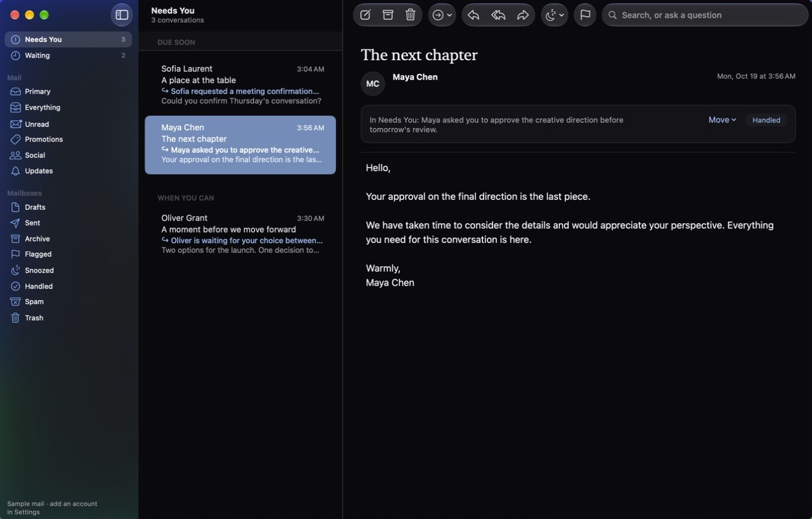Choose the Reply All double-arrow icon
812x519 pixels.
pyautogui.click(x=498, y=15)
